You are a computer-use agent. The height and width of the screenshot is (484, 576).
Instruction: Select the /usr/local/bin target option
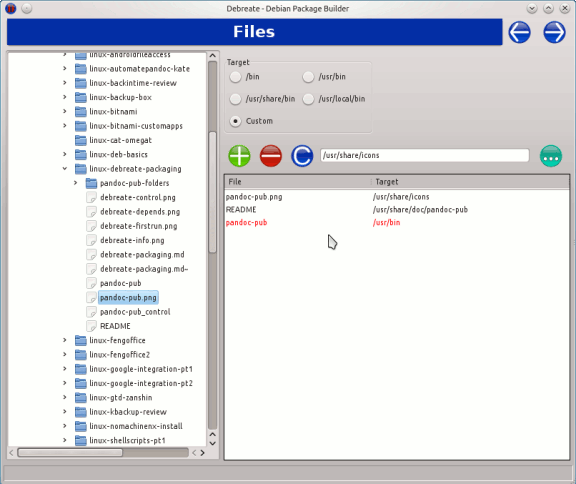tap(308, 99)
